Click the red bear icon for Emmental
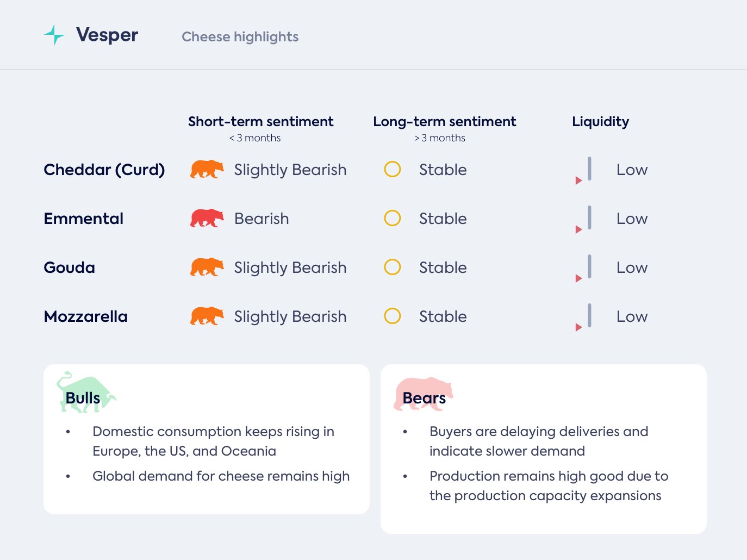Screen dimensions: 747x560 (x=207, y=219)
